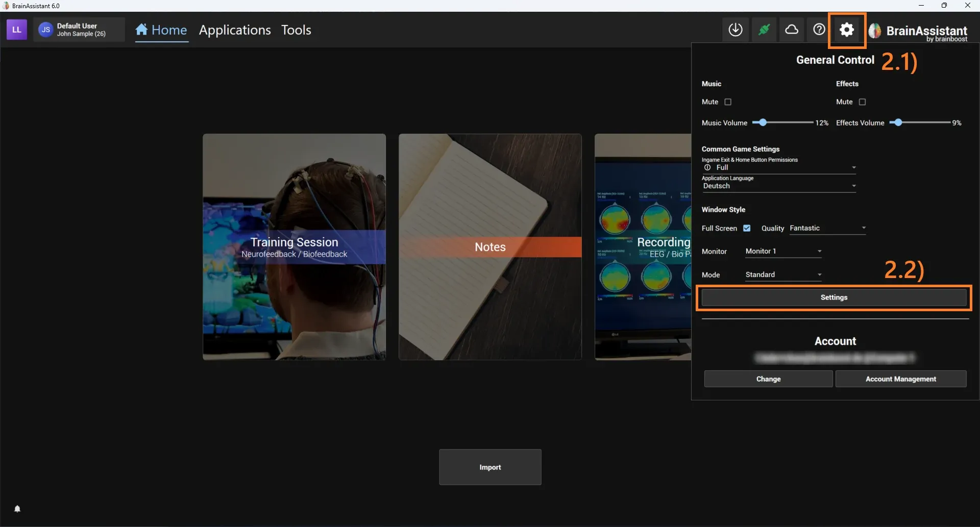Uncheck the Full Screen checkbox
This screenshot has height=527, width=980.
tap(747, 228)
